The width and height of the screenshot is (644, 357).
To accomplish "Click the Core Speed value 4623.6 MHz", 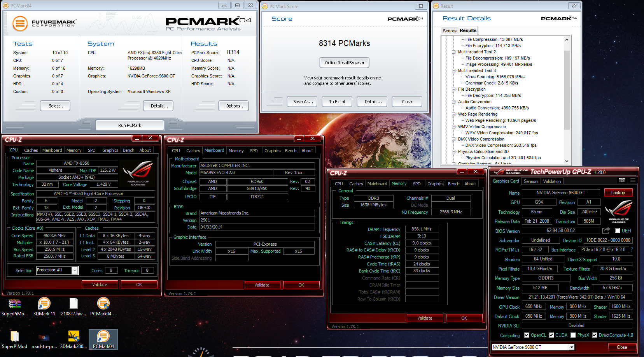I will point(54,236).
